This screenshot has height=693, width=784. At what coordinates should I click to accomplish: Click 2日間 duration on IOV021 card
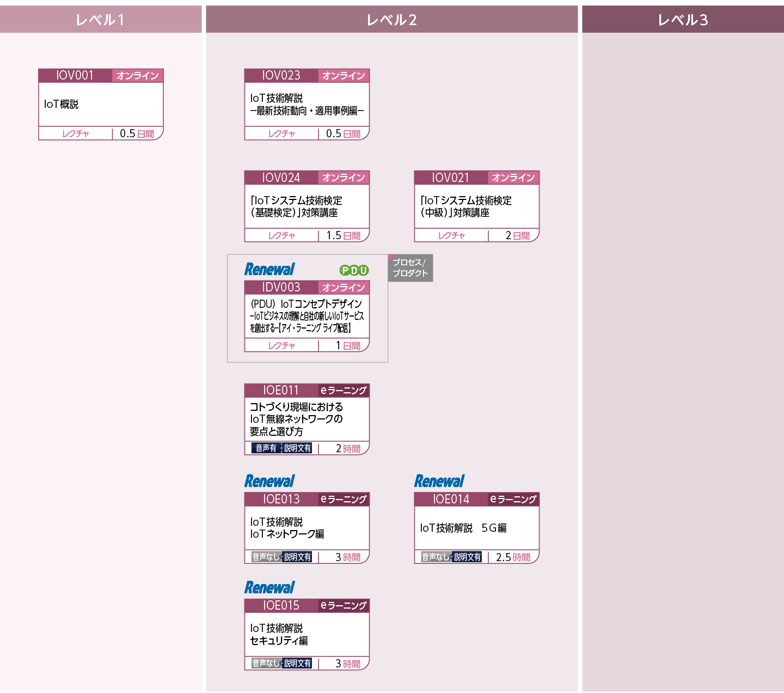518,235
